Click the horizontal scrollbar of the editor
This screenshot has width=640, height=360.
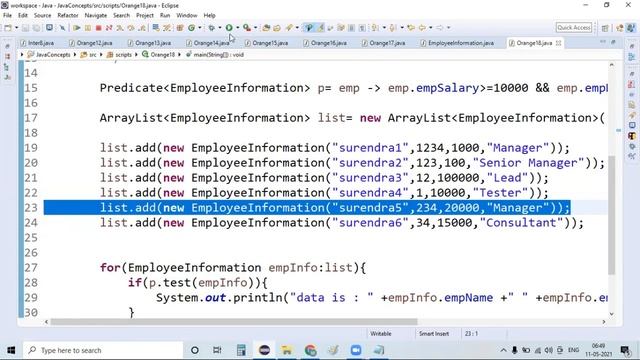point(233,322)
